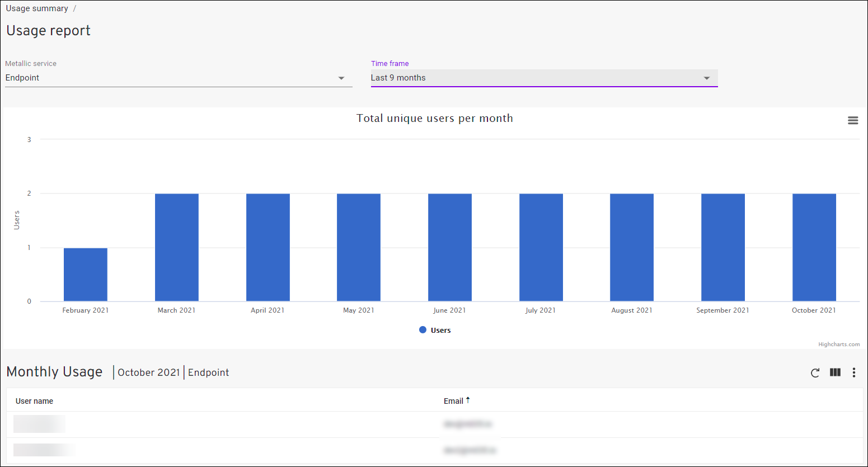The width and height of the screenshot is (868, 467).
Task: Click the blue Users legend color dot
Action: (423, 330)
